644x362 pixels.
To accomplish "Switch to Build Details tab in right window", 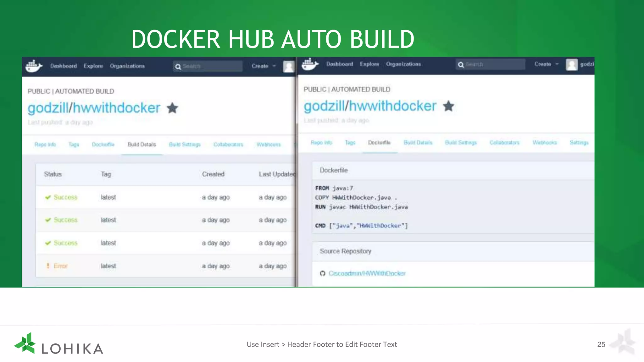I will pos(418,143).
